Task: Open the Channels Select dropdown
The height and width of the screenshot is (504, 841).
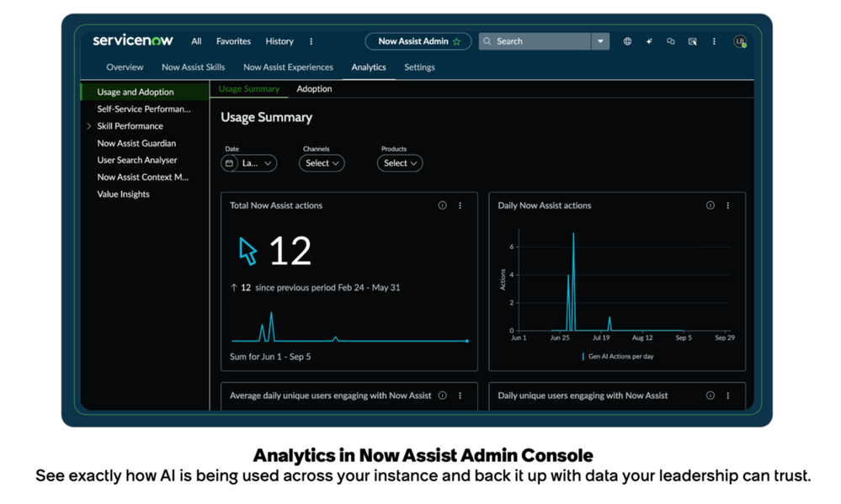Action: click(x=322, y=163)
